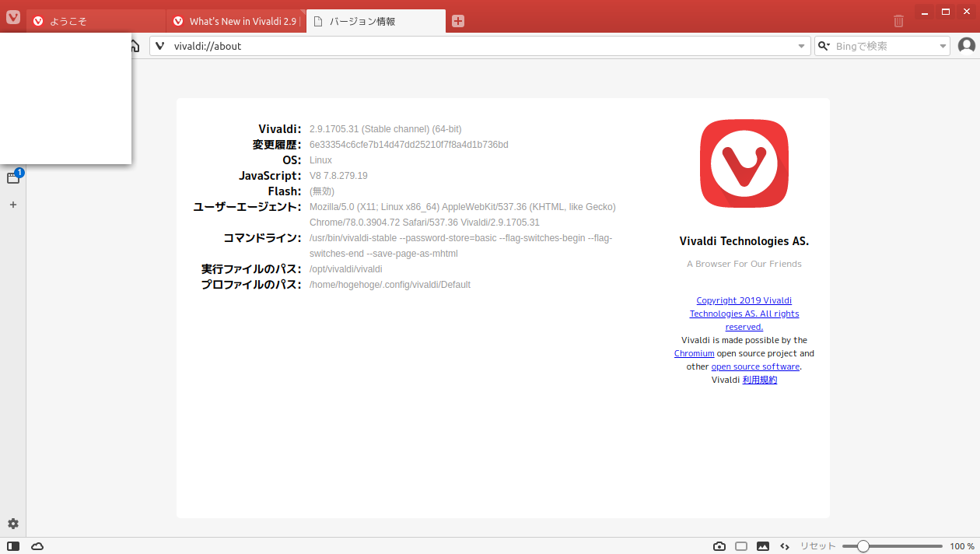Click the search engine magnifier icon
This screenshot has width=980, height=554.
[825, 46]
